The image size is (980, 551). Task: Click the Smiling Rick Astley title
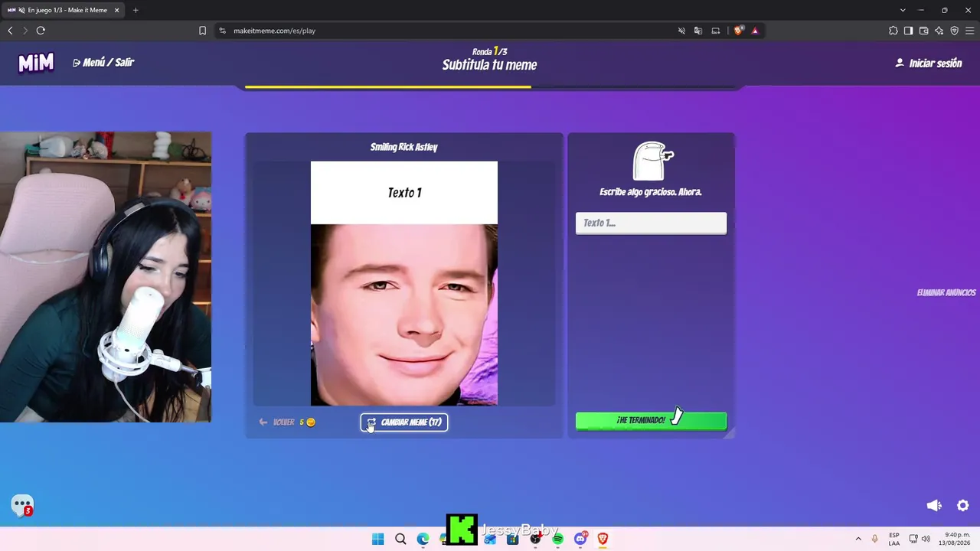pos(404,147)
